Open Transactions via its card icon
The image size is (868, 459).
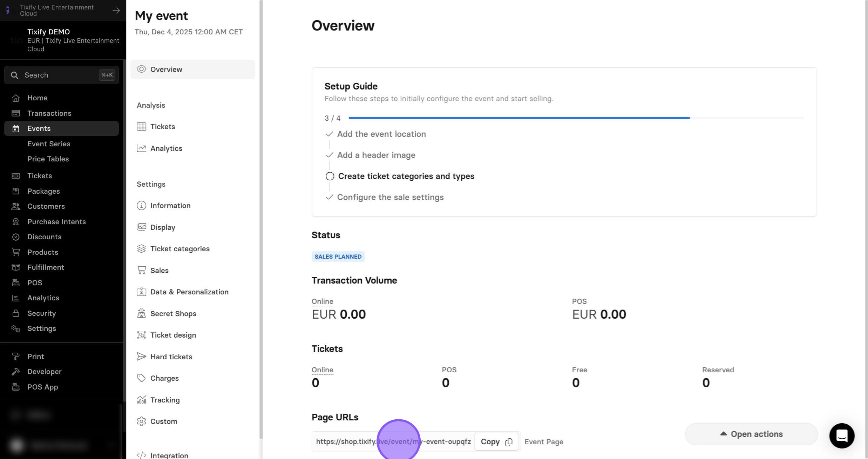pyautogui.click(x=15, y=113)
